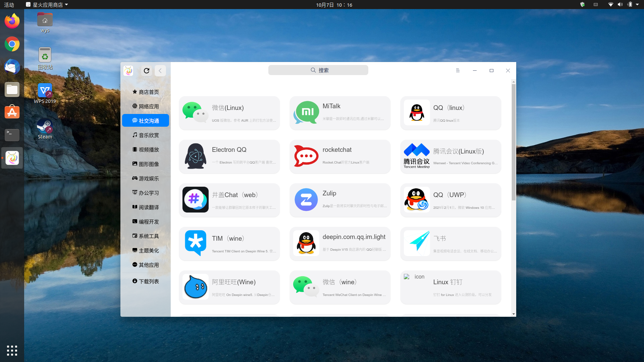Screen dimensions: 644x362
Task: Refresh the store page
Action: click(147, 70)
